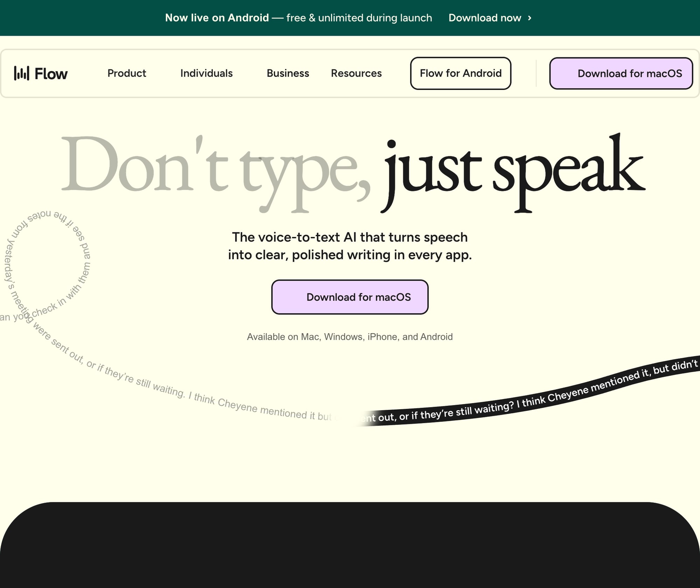The height and width of the screenshot is (588, 700).
Task: Open the Business navigation menu
Action: pos(287,73)
